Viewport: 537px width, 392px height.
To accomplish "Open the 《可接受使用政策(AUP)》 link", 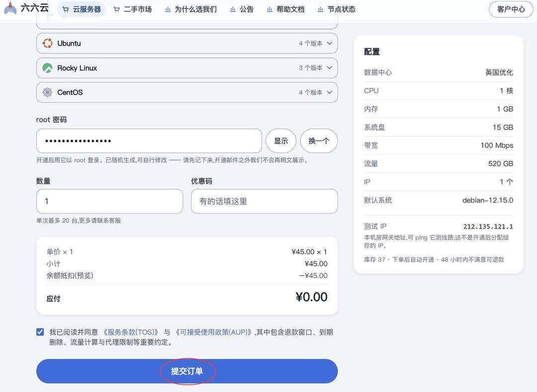I will tap(214, 332).
